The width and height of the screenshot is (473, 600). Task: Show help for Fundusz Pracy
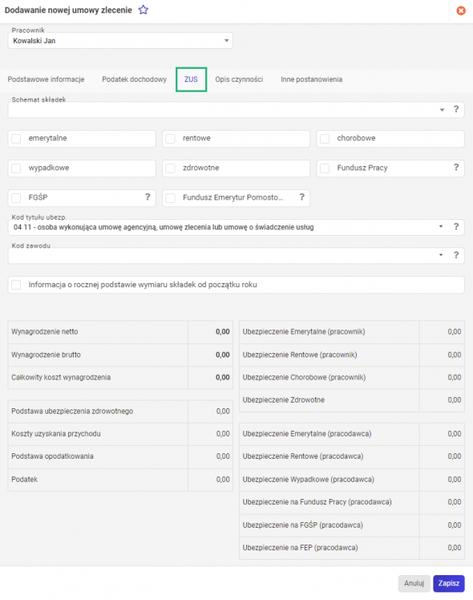456,168
